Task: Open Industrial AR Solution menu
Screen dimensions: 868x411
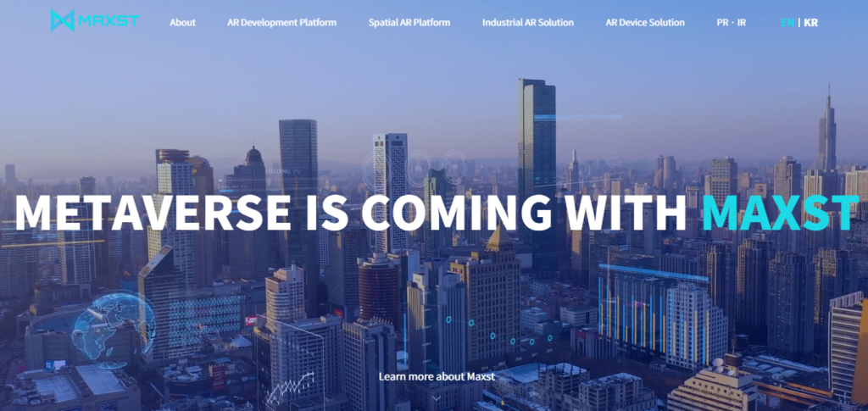Action: (528, 23)
